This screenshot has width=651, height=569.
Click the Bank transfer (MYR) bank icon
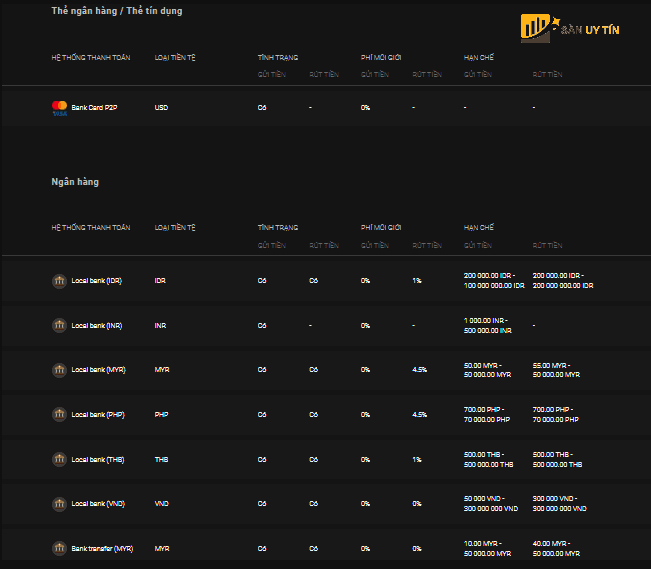pos(59,549)
